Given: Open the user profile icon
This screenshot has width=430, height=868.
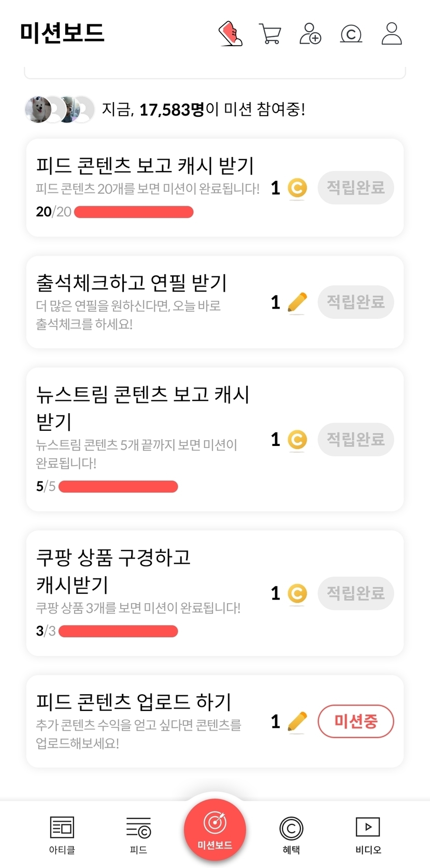Looking at the screenshot, I should point(392,34).
